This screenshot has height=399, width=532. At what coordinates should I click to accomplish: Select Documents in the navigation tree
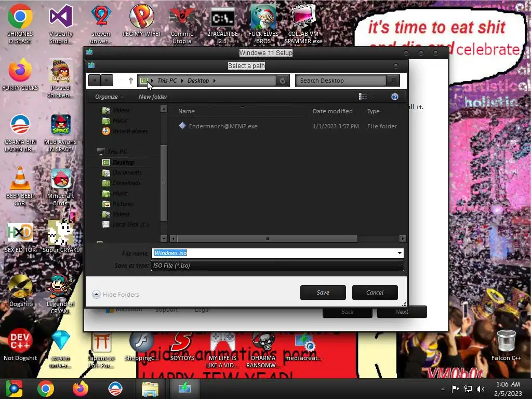(x=127, y=172)
